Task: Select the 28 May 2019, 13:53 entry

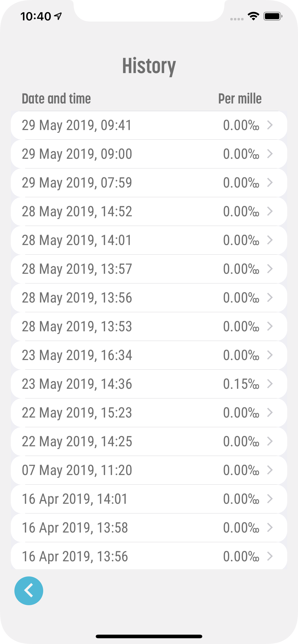Action: 149,326
